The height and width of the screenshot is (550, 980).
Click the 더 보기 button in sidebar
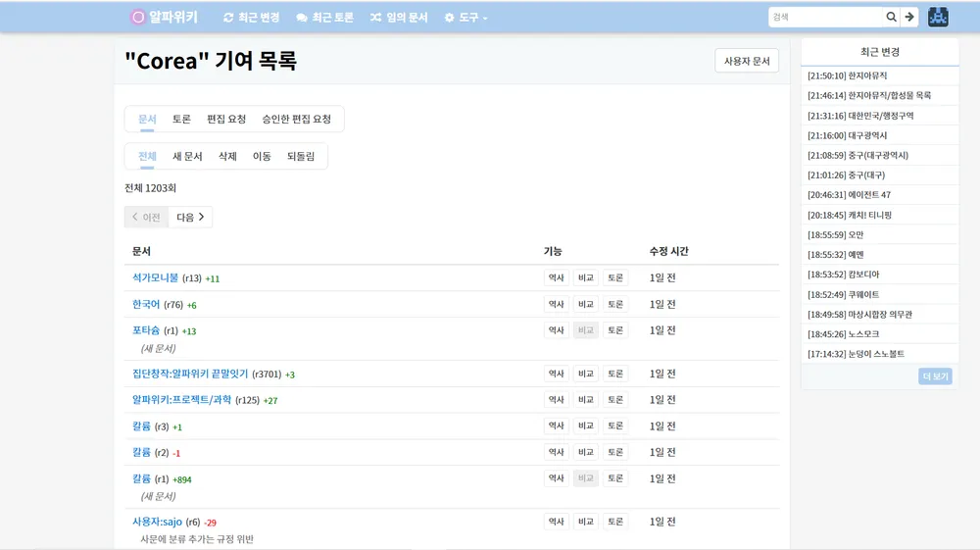point(936,376)
